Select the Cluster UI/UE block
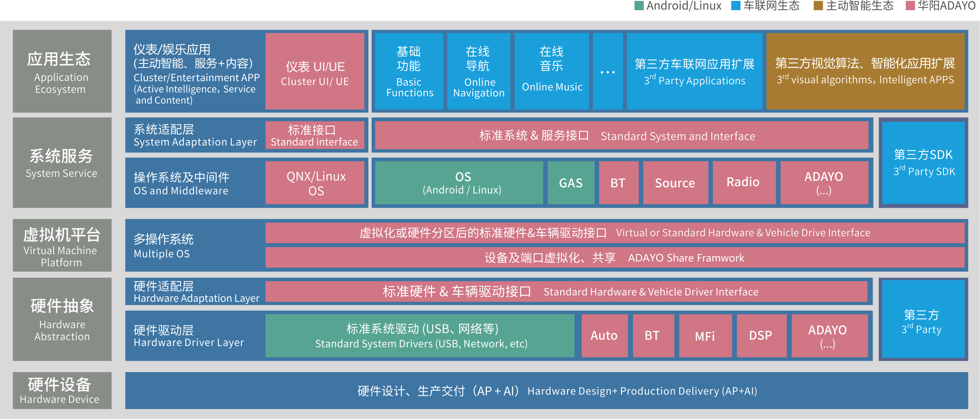Viewport: 980px width, 419px height. click(x=315, y=72)
